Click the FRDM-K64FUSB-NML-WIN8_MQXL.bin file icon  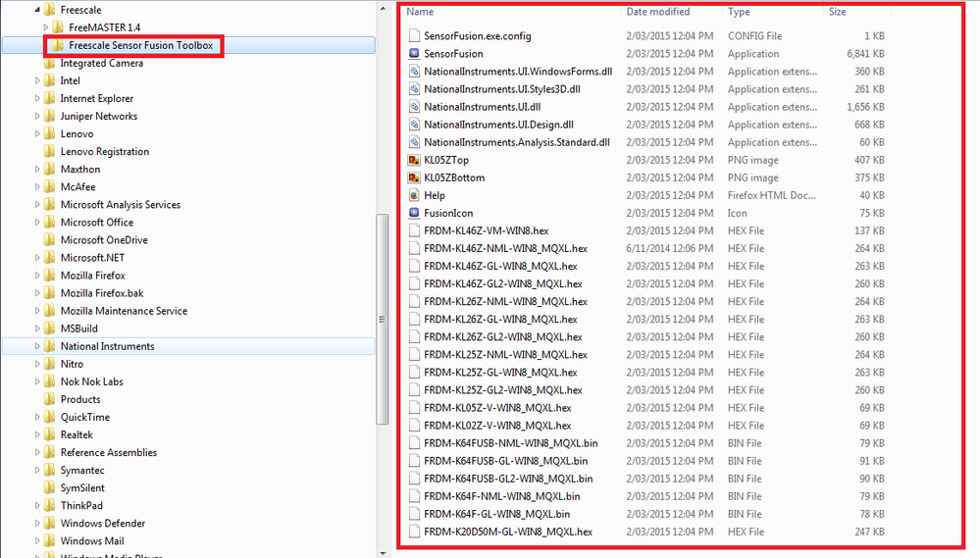click(x=414, y=443)
